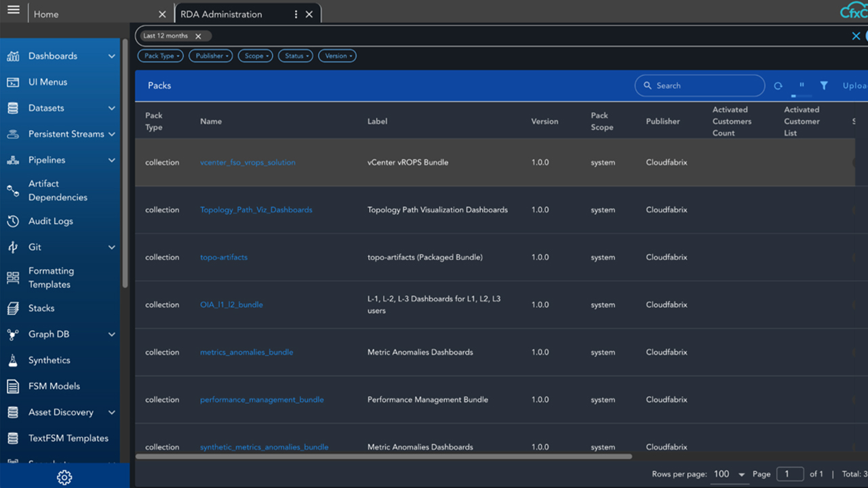The height and width of the screenshot is (488, 868).
Task: Expand the Git sidebar section
Action: tap(112, 247)
